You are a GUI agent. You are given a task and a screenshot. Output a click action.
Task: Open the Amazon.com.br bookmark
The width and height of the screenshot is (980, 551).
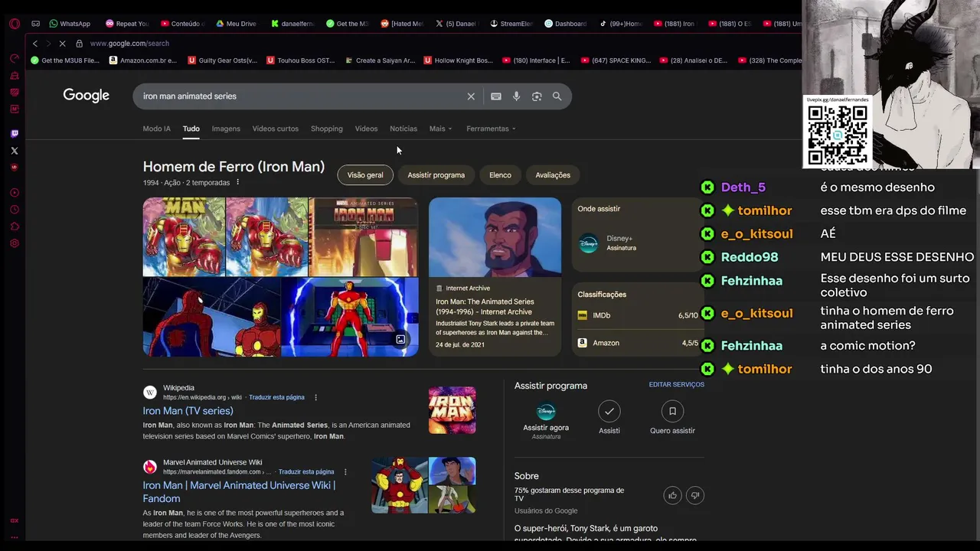click(143, 60)
